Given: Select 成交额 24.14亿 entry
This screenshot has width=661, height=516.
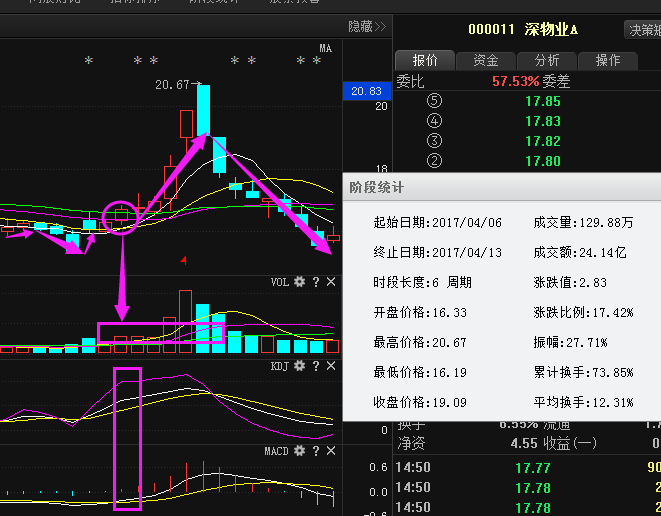Looking at the screenshot, I should point(580,252).
